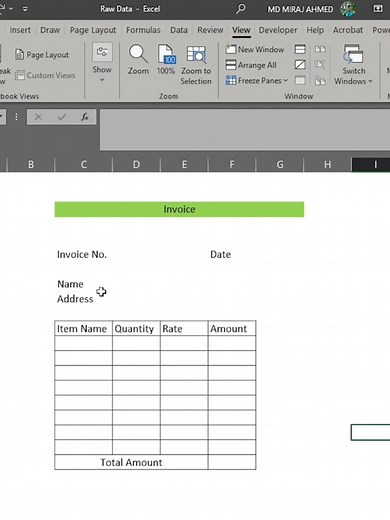
Task: Select column F header
Action: pos(232,164)
